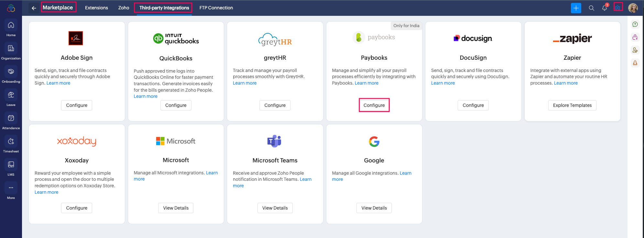Switch to the Zoho tab
This screenshot has width=644, height=238.
click(x=124, y=8)
